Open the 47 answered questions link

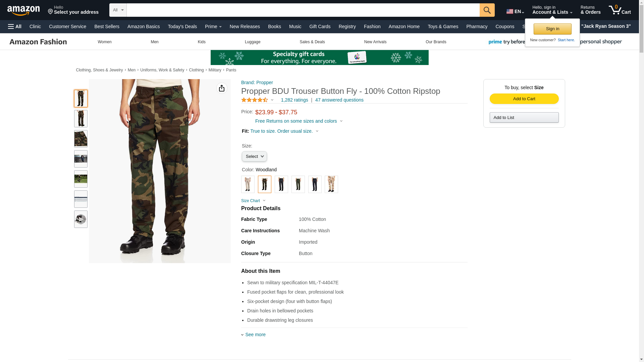(x=339, y=100)
